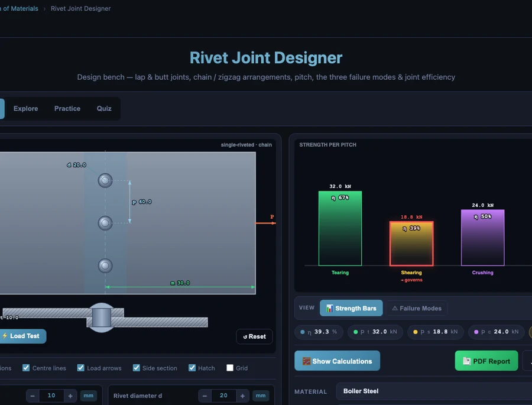Click the efficiency η 39.3 % chip
Screen dimensions: 532x405
coord(319,332)
